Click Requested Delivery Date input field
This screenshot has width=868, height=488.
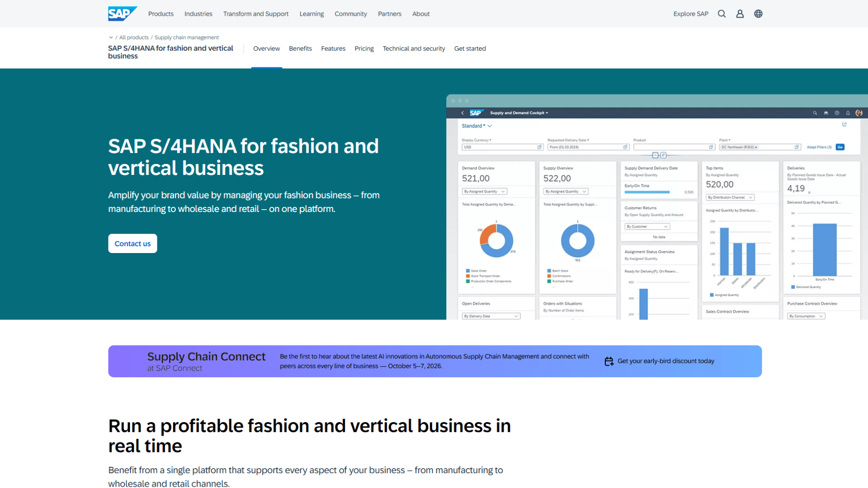(588, 147)
